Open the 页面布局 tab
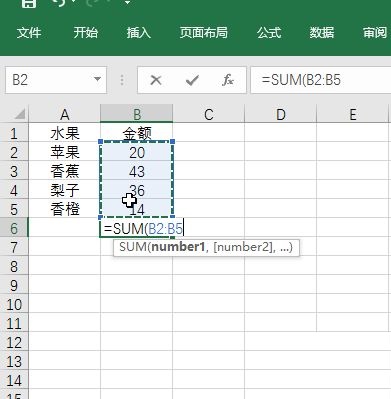This screenshot has width=391, height=399. pyautogui.click(x=204, y=33)
